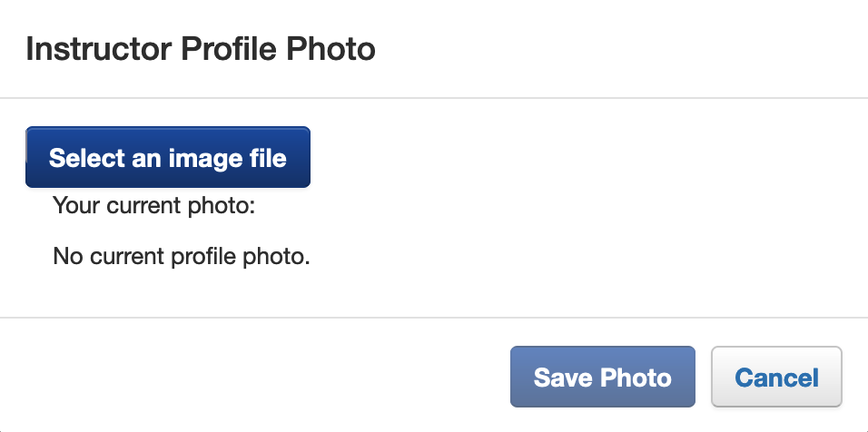Click the Select an image file button
Screen dimensions: 868x432
point(168,158)
